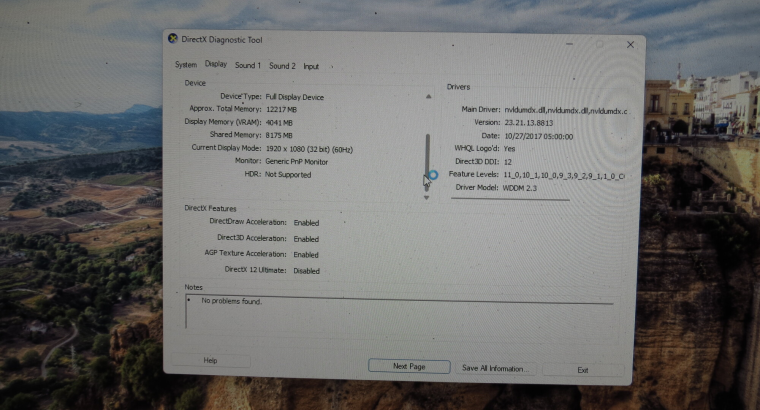760x410 pixels.
Task: Click the Help button
Action: (x=210, y=361)
